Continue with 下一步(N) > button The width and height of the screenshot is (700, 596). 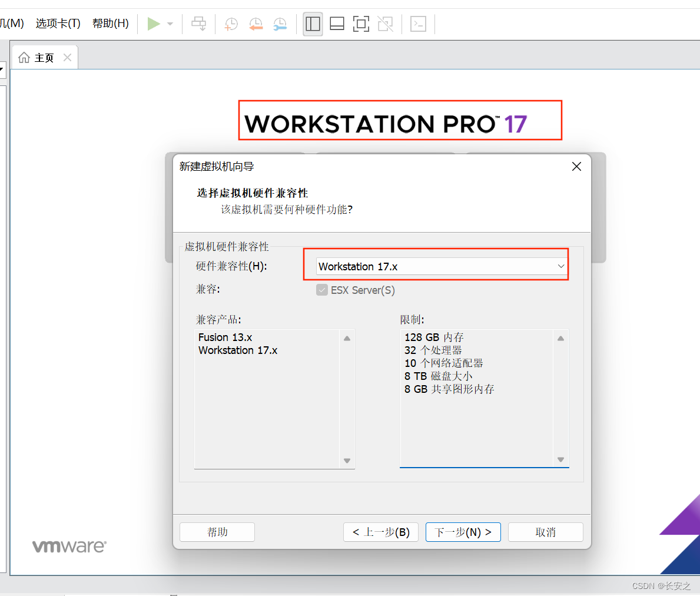(463, 532)
